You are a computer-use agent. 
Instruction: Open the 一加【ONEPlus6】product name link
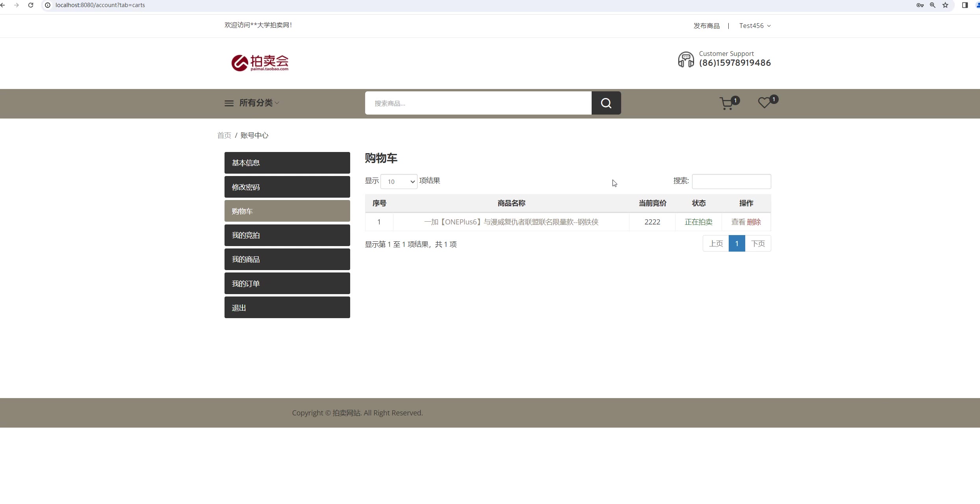511,222
